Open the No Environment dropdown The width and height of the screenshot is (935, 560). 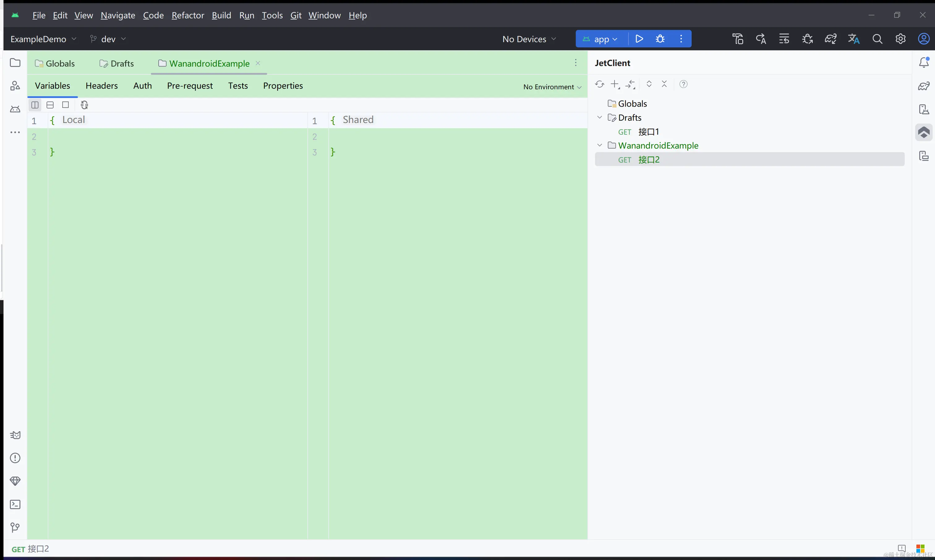coord(552,87)
